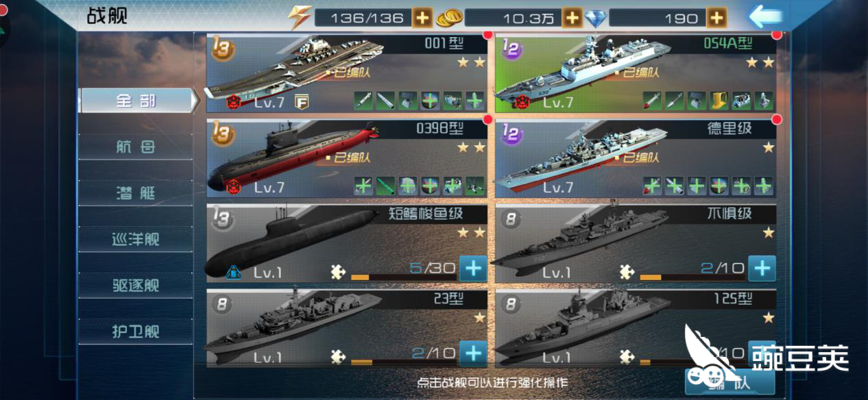The height and width of the screenshot is (400, 868).
Task: Add diamonds with plus button
Action: (x=716, y=18)
